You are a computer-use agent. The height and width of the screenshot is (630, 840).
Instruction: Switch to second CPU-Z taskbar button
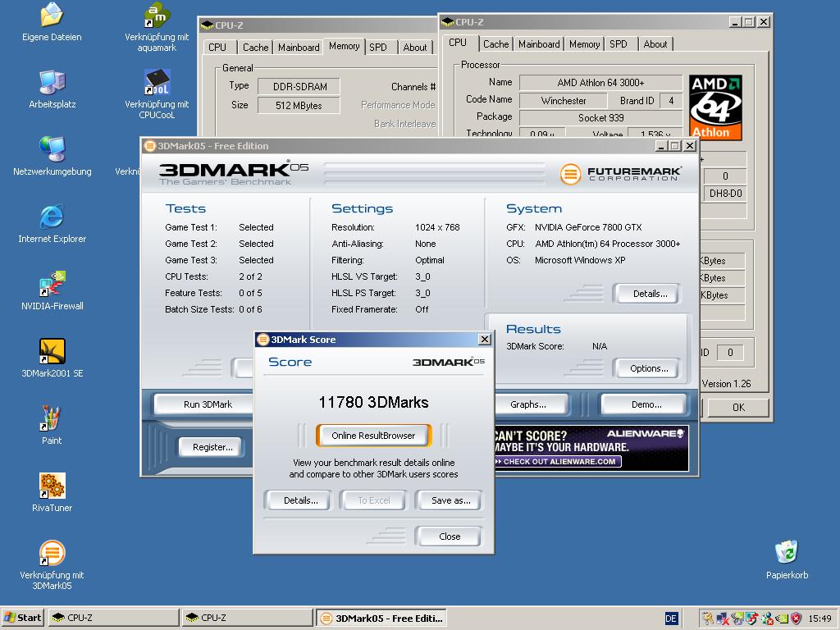click(247, 618)
